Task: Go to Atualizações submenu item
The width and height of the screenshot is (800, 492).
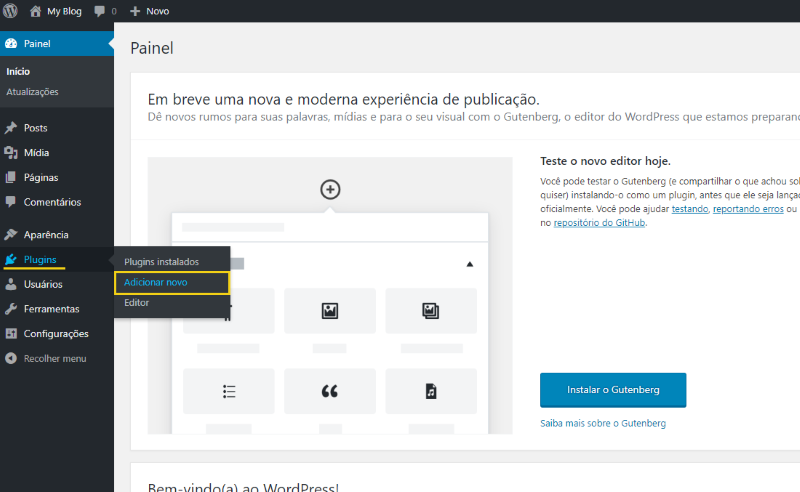Action: (33, 92)
